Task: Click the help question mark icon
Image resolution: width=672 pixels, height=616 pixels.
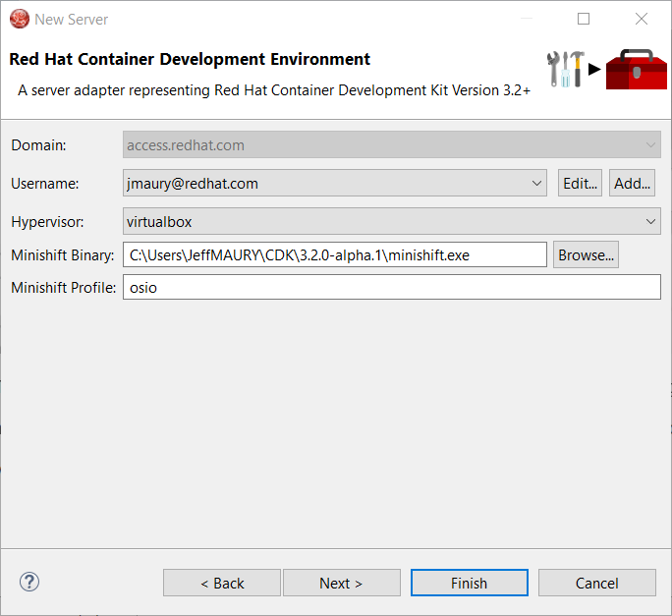Action: tap(28, 582)
